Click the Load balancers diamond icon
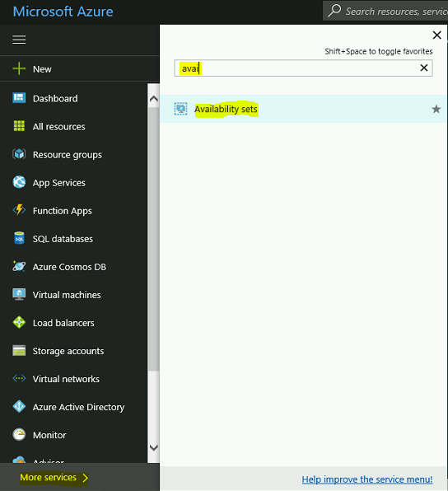Image resolution: width=448 pixels, height=491 pixels. coord(19,322)
